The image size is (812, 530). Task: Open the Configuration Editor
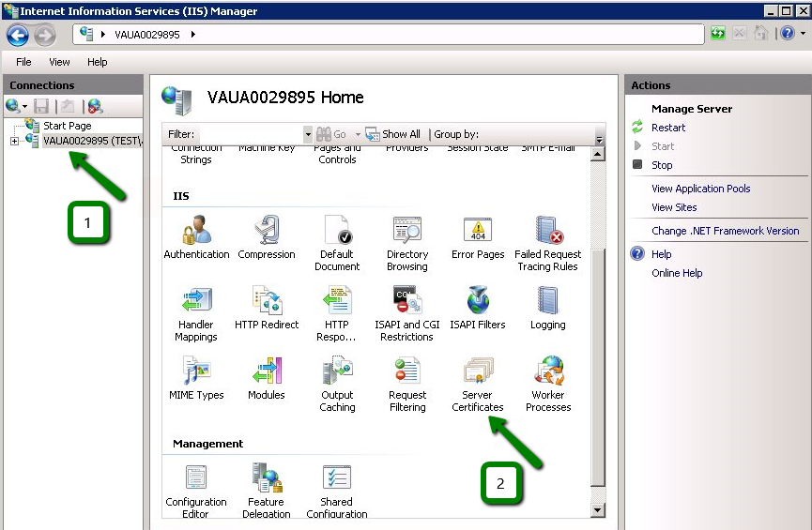pos(196,491)
